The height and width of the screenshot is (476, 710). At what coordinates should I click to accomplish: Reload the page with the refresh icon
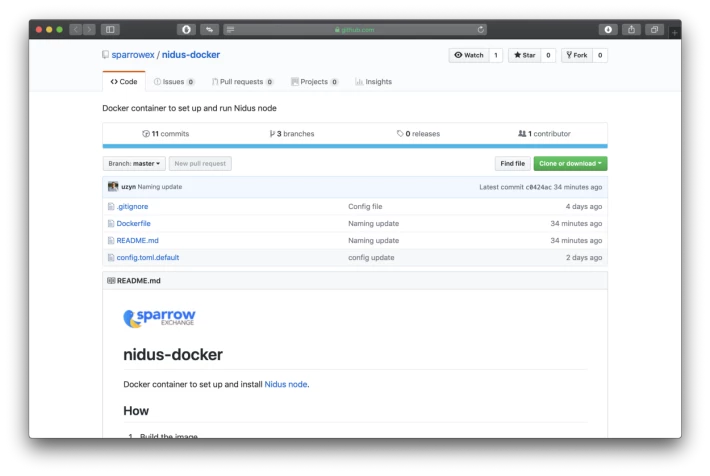[480, 29]
